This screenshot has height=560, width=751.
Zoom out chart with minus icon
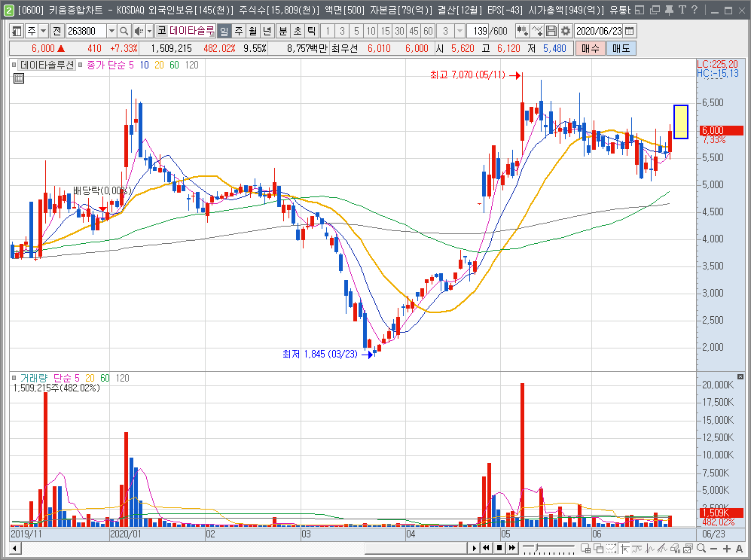(x=714, y=549)
